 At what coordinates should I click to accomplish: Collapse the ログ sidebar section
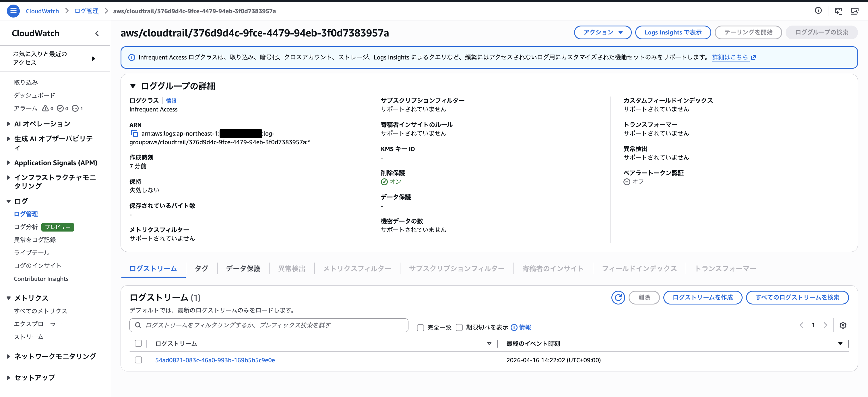tap(9, 201)
